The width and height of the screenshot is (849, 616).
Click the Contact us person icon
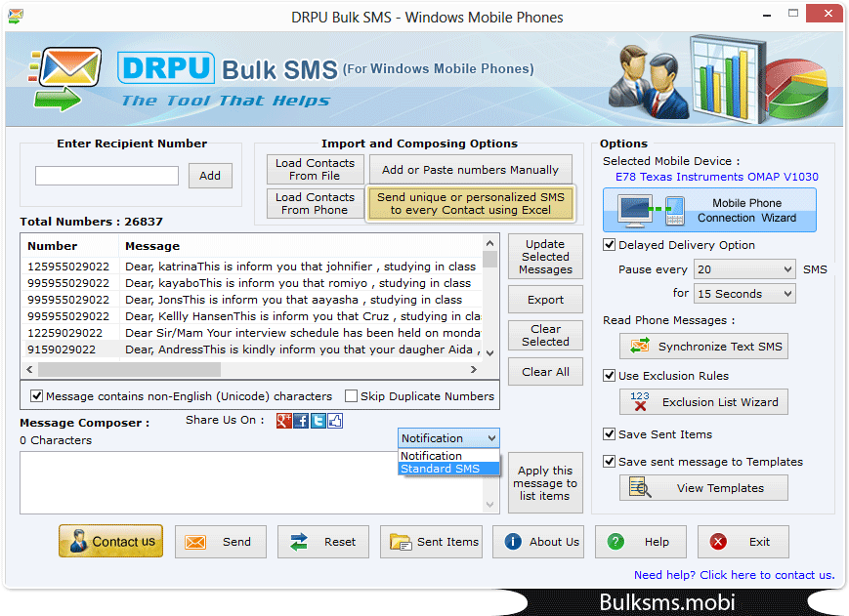78,542
